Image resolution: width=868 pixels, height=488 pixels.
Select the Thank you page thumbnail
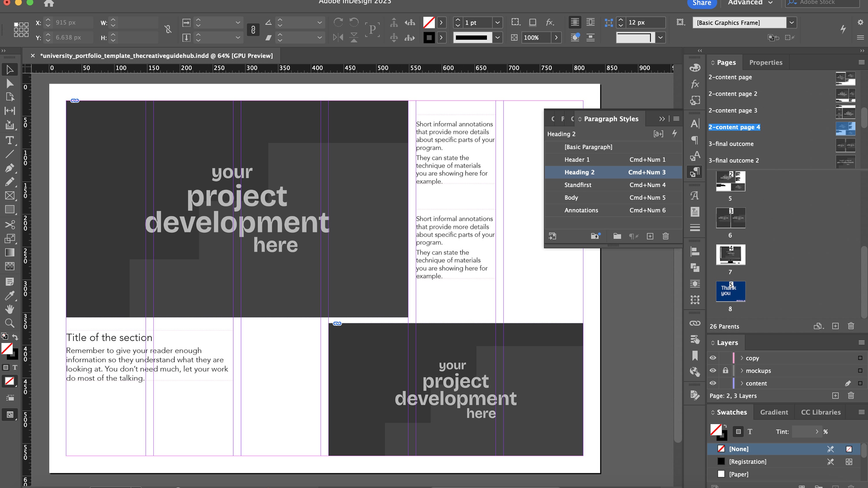[x=730, y=291]
